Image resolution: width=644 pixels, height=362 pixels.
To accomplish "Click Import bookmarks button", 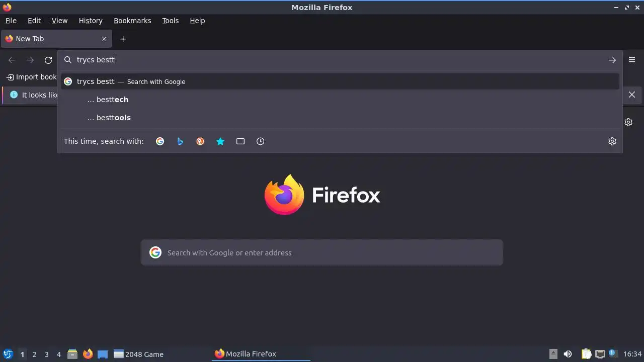I will pos(31,77).
